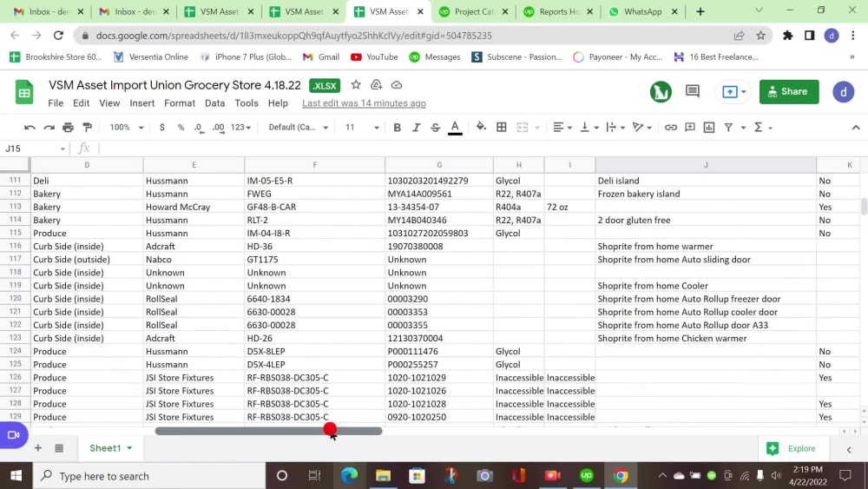Open text rotation dropdown
This screenshot has height=489, width=868.
[642, 128]
